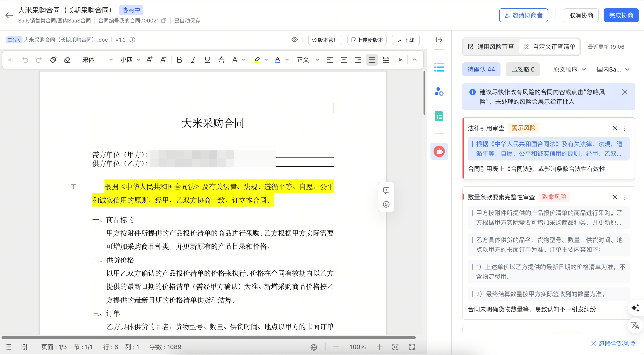Switch to the 自定义审查清单 tab

[549, 46]
